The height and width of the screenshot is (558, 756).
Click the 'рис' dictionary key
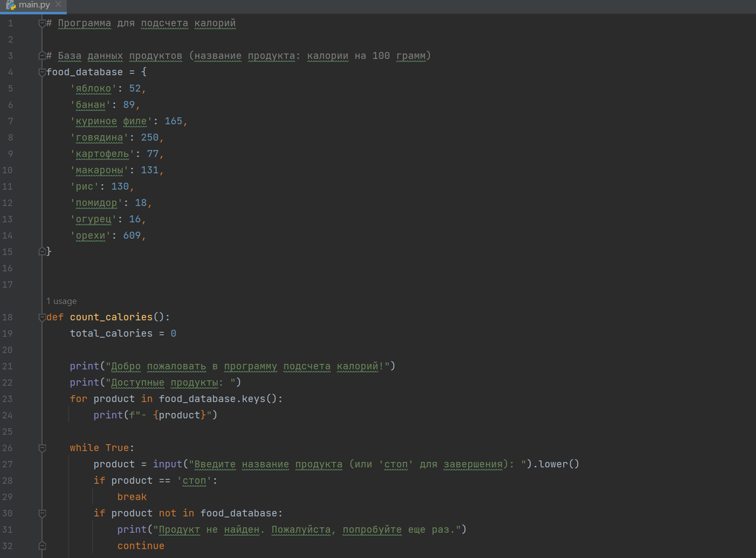[84, 187]
